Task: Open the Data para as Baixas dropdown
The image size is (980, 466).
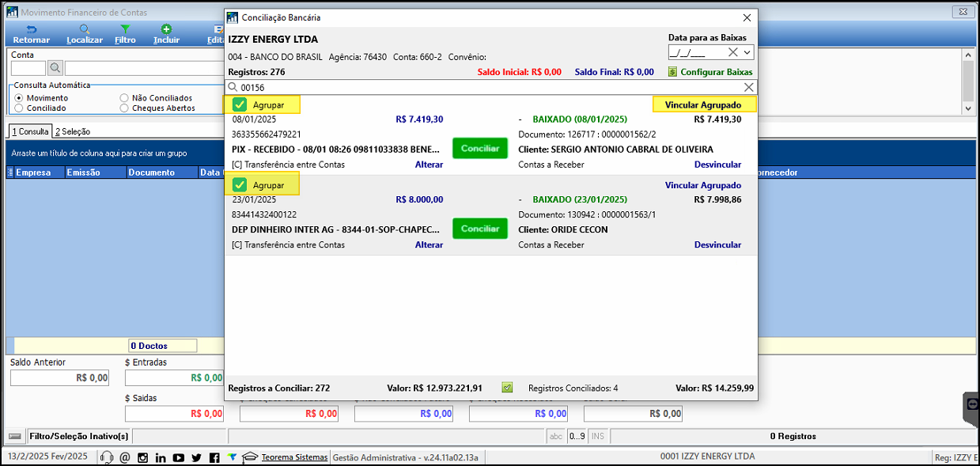Action: click(747, 52)
